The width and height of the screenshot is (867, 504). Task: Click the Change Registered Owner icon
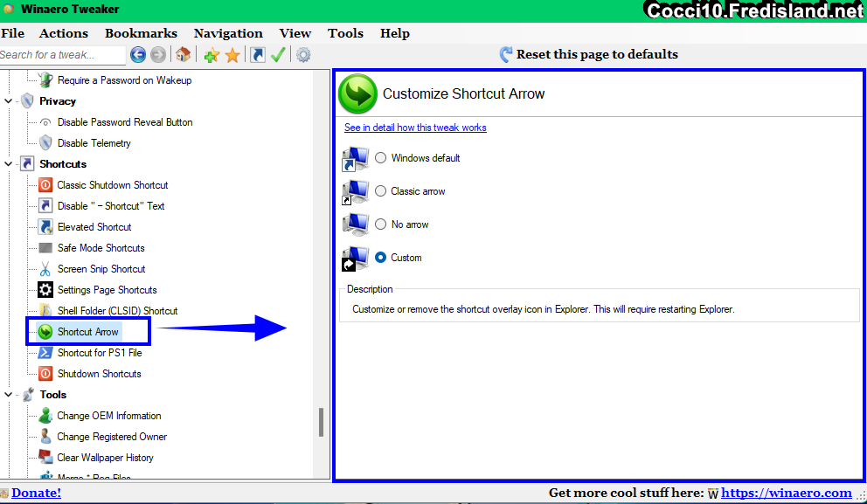tap(45, 437)
